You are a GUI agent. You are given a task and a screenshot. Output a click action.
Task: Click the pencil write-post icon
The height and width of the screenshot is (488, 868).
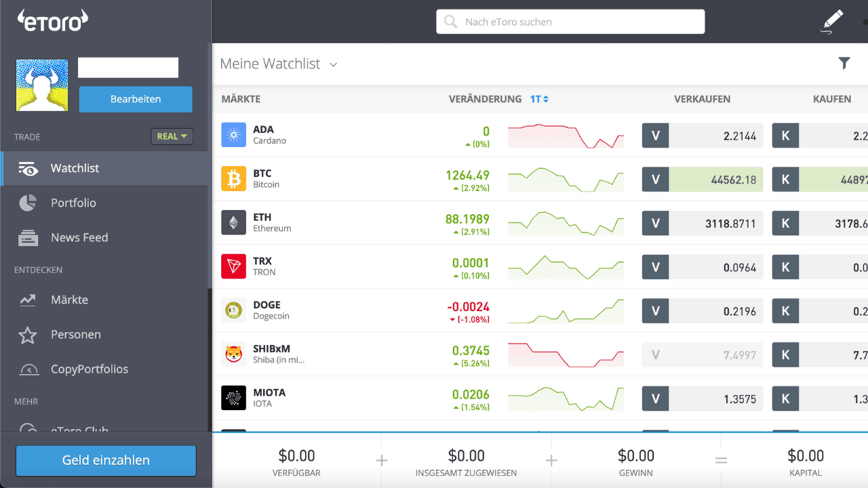pos(832,22)
